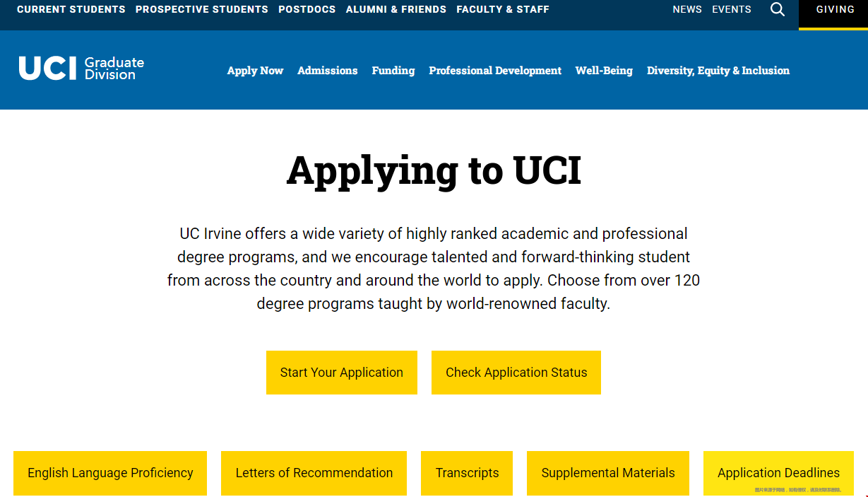The image size is (868, 497).
Task: Go to Current Students section
Action: pyautogui.click(x=71, y=9)
